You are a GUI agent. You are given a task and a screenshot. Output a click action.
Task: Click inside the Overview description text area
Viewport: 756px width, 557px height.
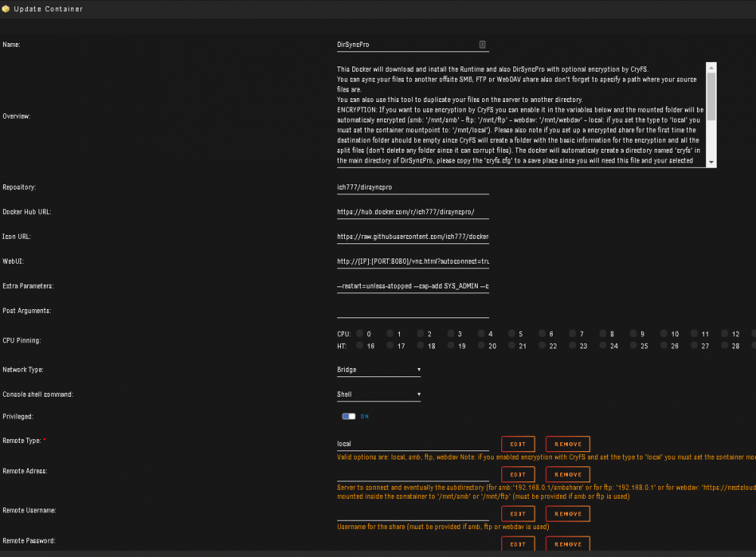pos(521,115)
